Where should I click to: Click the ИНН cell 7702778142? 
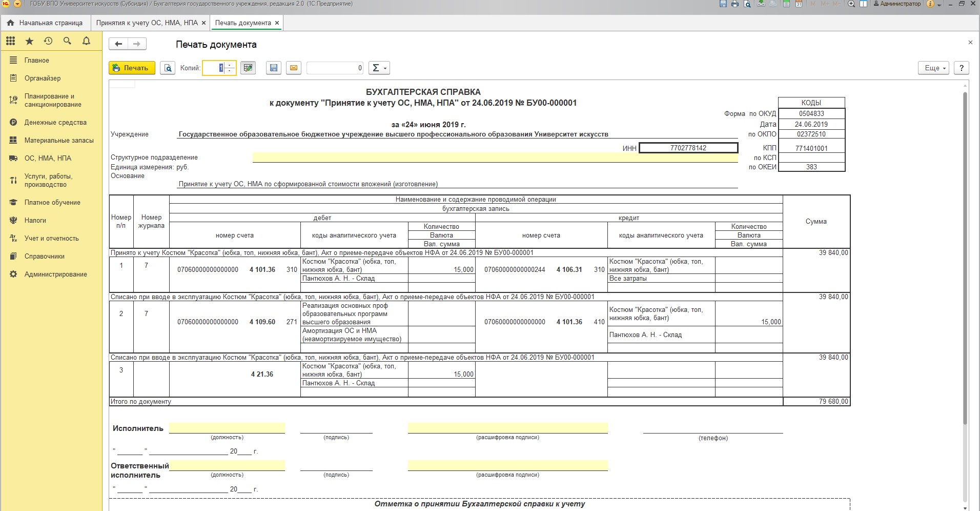[x=688, y=148]
